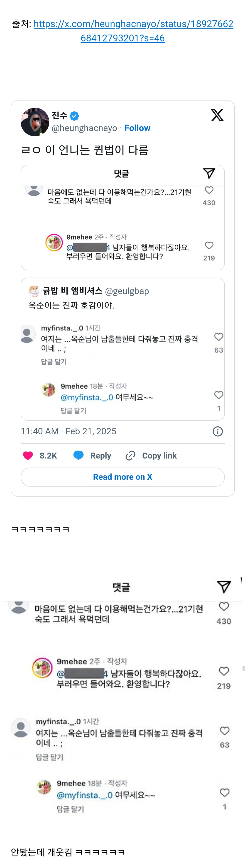The width and height of the screenshot is (245, 868).
Task: Click 답글 달기 under lower myfinsta comment
Action: pos(50,757)
